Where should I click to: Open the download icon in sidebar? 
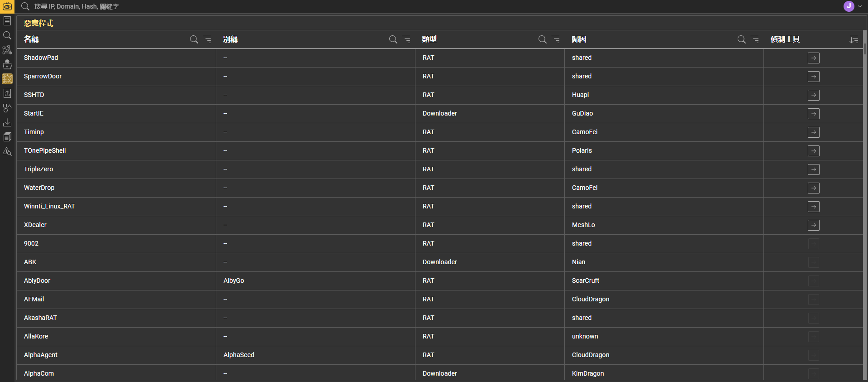[7, 122]
